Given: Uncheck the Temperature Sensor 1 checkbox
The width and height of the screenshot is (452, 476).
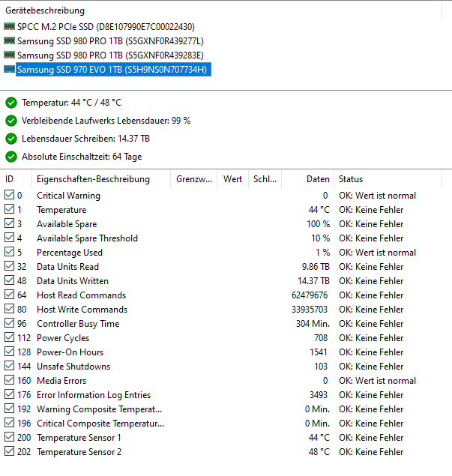Looking at the screenshot, I should click(10, 437).
